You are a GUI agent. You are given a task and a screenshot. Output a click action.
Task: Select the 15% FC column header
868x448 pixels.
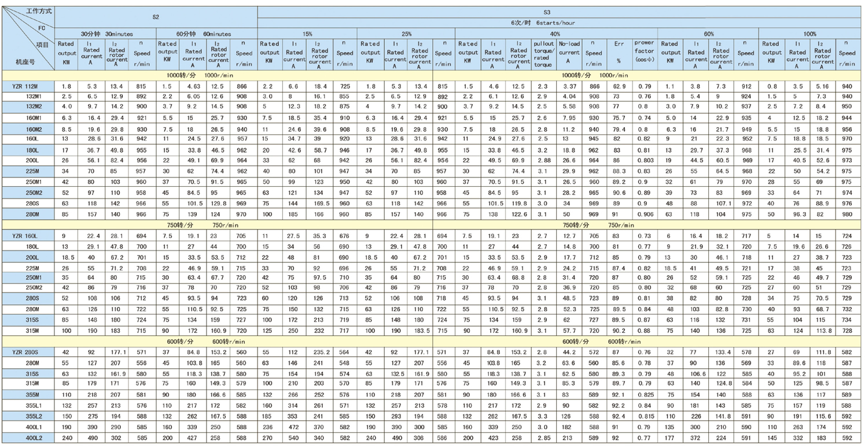[307, 34]
